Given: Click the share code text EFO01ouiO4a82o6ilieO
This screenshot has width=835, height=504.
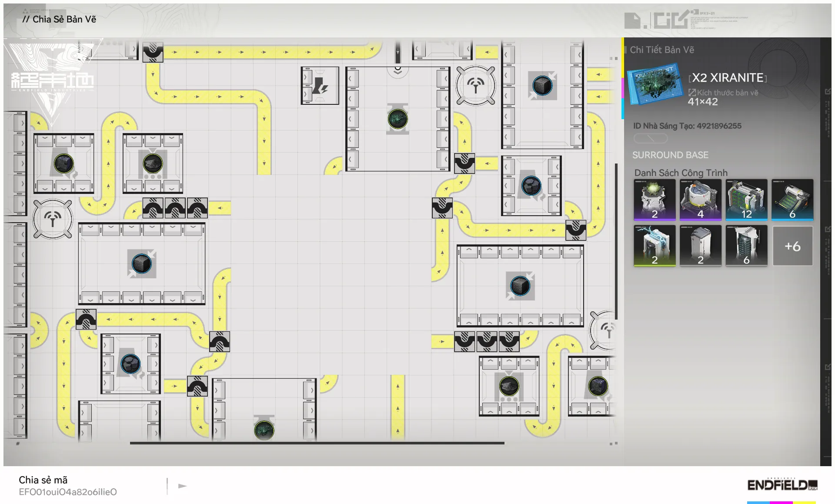Looking at the screenshot, I should click(68, 492).
